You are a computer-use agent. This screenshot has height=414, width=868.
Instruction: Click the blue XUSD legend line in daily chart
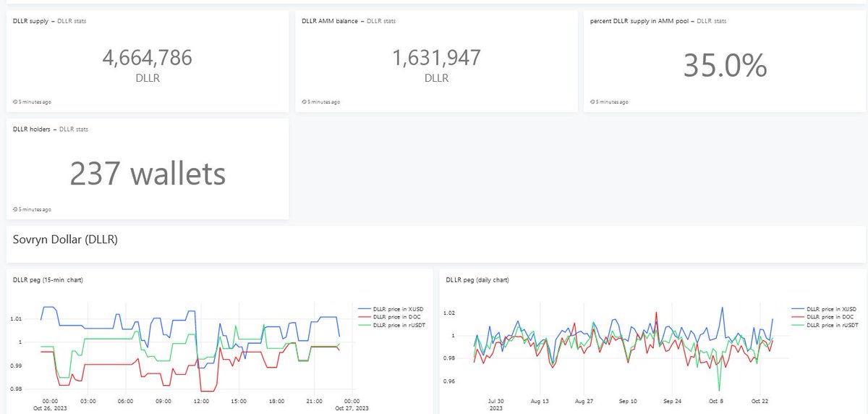(796, 309)
